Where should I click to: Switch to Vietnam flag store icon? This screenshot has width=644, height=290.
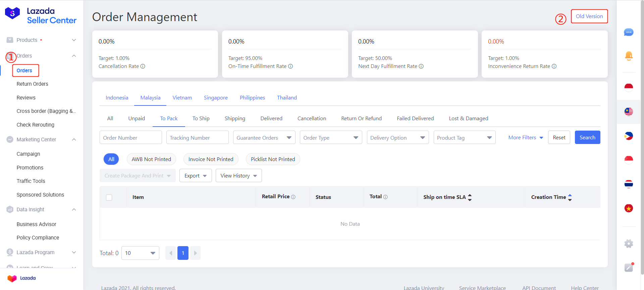(629, 208)
